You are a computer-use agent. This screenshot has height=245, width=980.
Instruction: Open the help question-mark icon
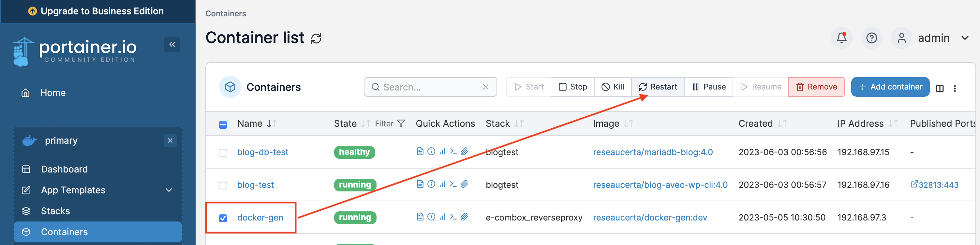pos(871,38)
